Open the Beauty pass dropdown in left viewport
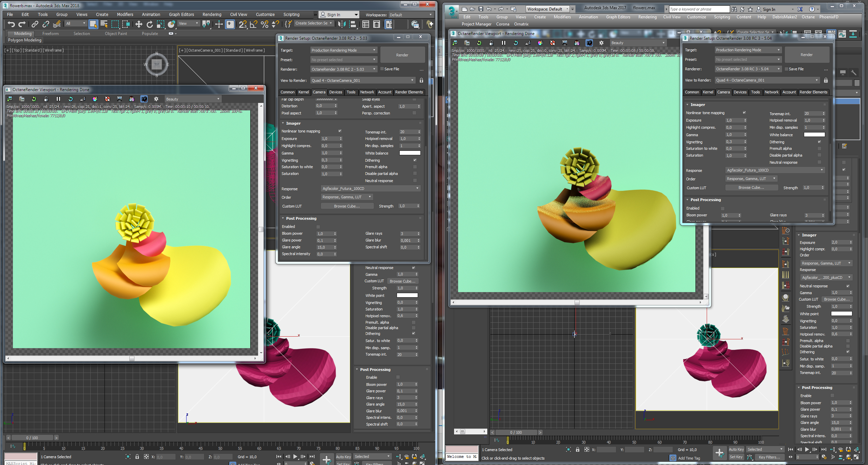Image resolution: width=868 pixels, height=465 pixels. 192,99
